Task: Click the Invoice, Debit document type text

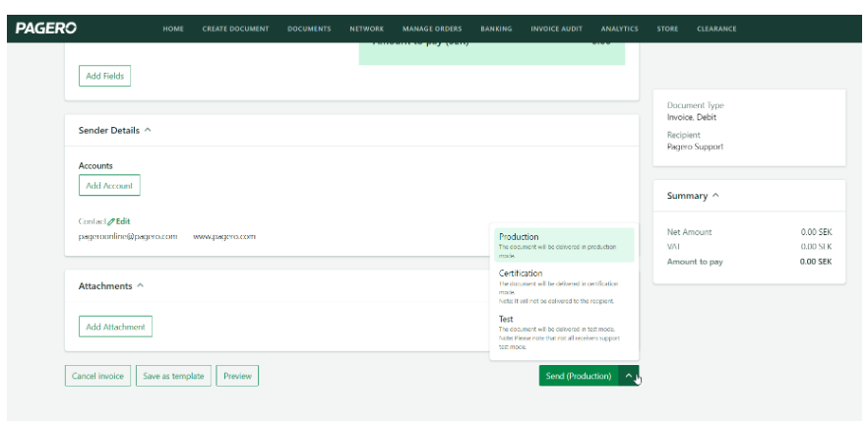Action: click(x=692, y=117)
